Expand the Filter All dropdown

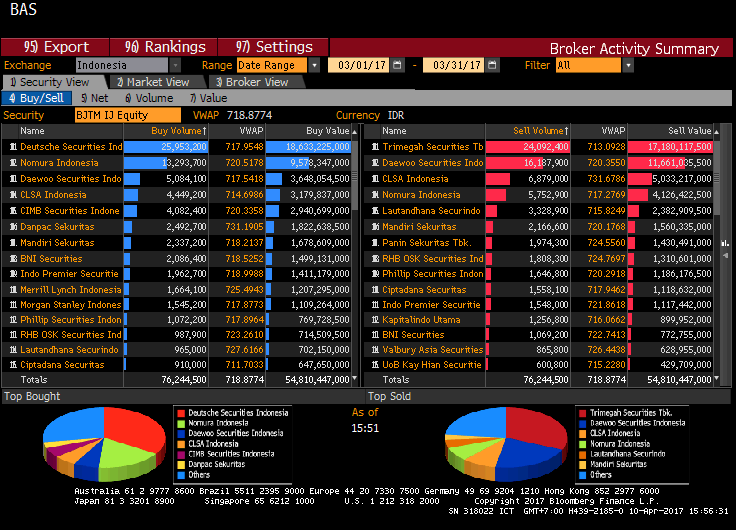pyautogui.click(x=628, y=65)
